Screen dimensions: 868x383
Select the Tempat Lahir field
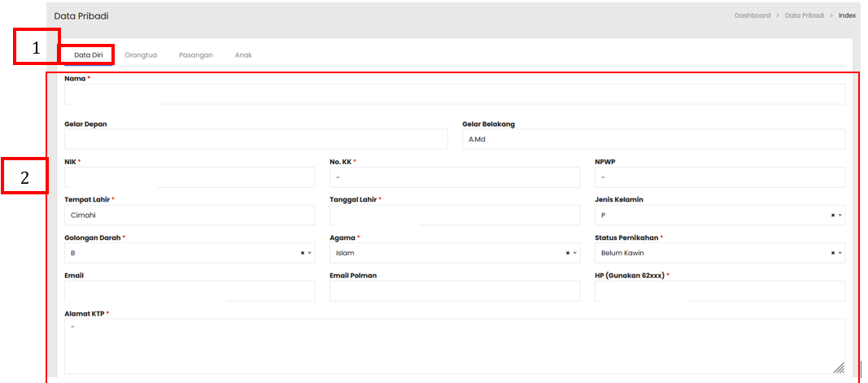pos(190,215)
